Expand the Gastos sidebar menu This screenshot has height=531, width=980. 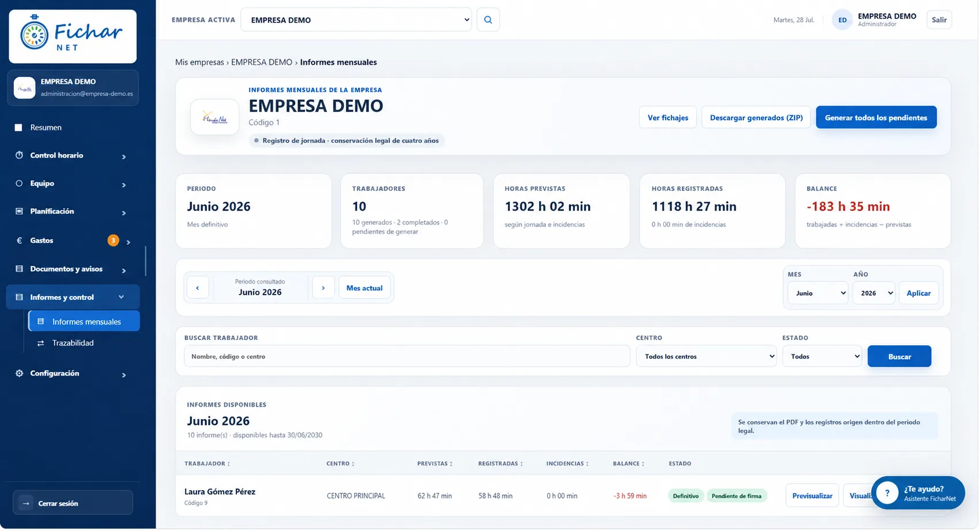(73, 241)
